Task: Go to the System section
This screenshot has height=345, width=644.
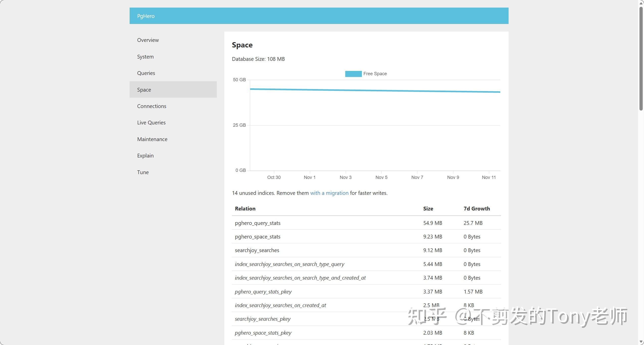Action: (145, 57)
